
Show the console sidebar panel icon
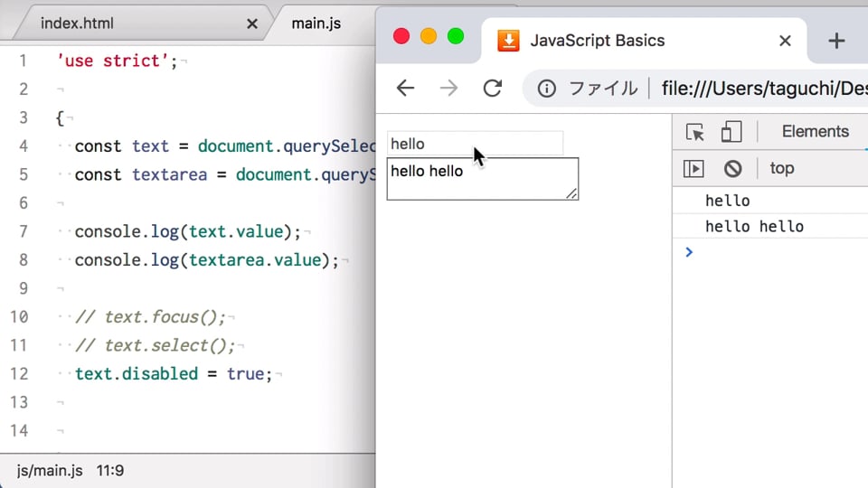tap(693, 168)
